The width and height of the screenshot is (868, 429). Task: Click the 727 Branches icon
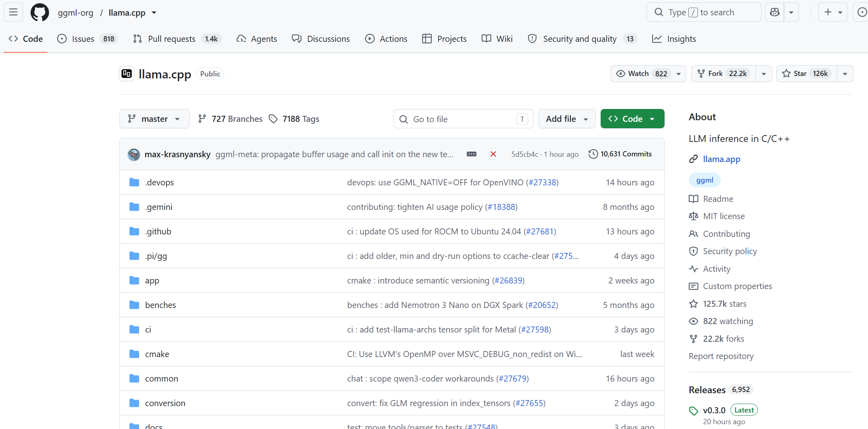pos(202,119)
